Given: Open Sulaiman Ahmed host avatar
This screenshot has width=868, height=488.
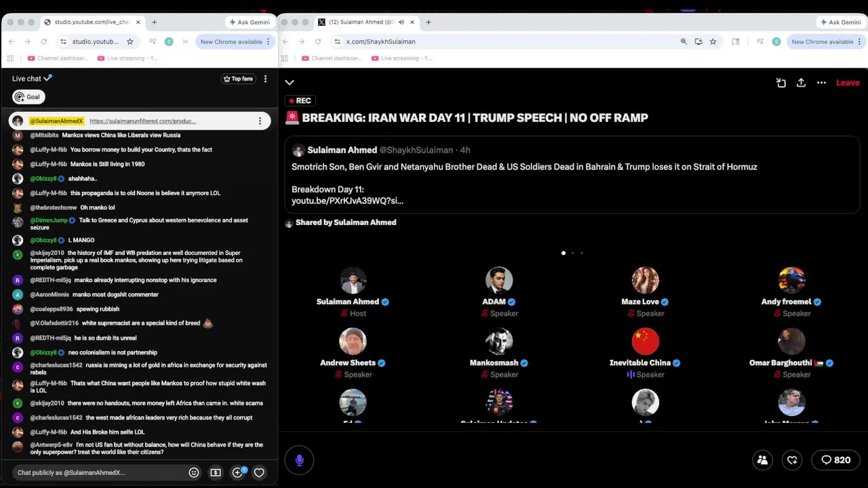Looking at the screenshot, I should tap(353, 281).
